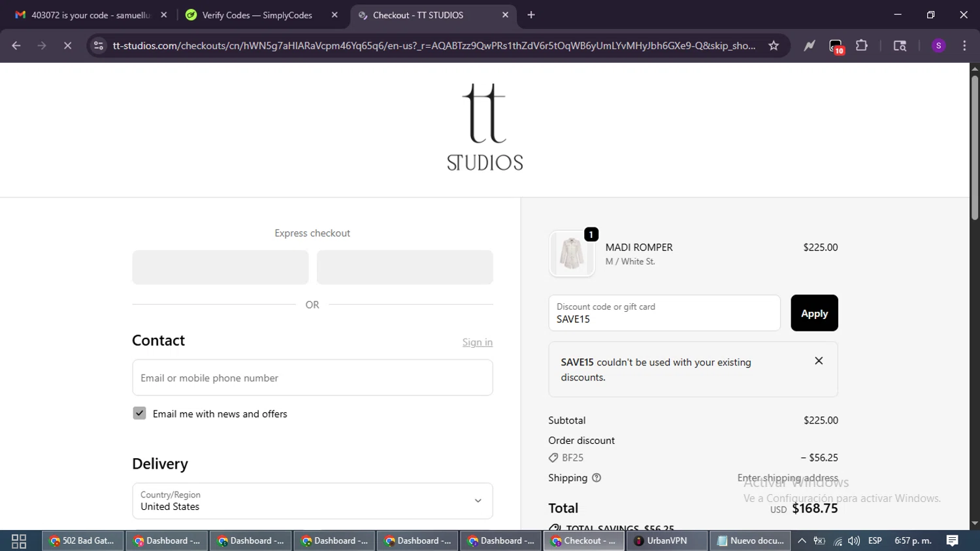Click the taskbar clock showing 6:57 p. m.
Viewport: 980px width, 551px height.
913,541
